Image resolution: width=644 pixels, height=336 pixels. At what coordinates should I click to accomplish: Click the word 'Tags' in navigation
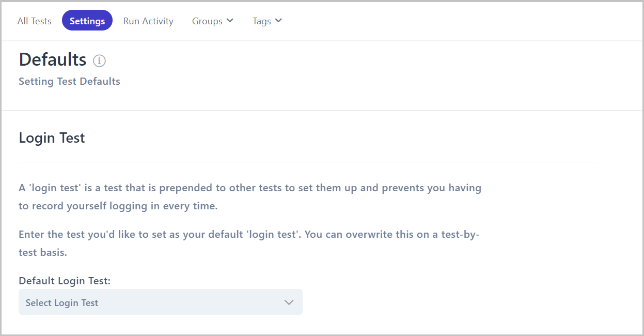[x=262, y=21]
